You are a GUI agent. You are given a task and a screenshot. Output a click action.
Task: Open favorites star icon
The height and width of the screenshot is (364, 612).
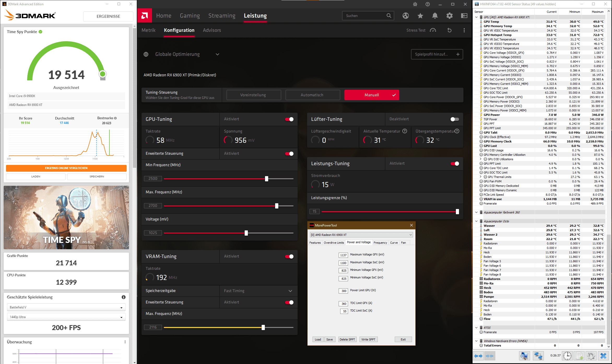(x=420, y=16)
